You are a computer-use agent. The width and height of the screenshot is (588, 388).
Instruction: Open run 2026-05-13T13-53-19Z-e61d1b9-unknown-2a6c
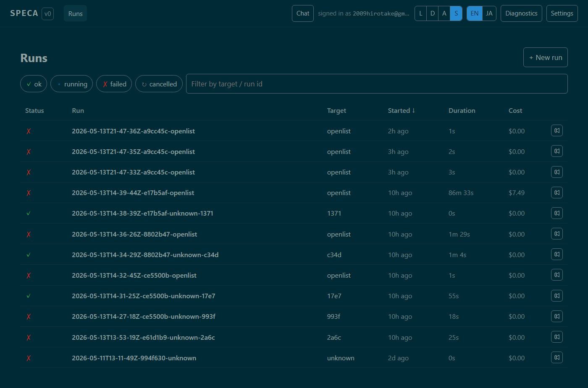[143, 338]
